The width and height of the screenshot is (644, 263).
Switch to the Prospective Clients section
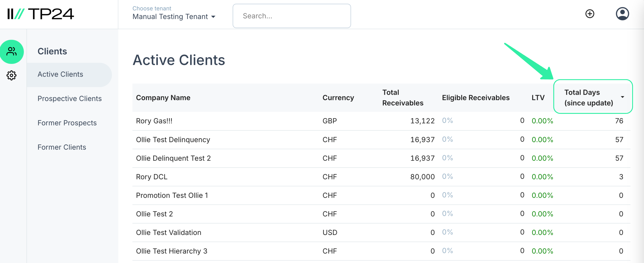click(70, 99)
